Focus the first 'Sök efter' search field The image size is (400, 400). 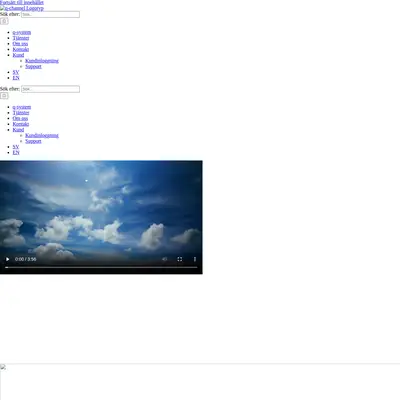(x=50, y=14)
